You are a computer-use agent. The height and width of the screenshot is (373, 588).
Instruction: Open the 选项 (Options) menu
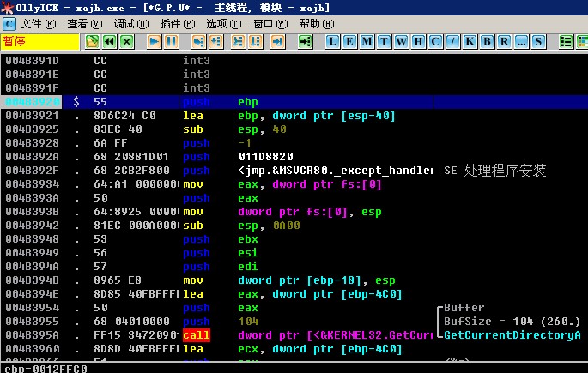coord(222,23)
